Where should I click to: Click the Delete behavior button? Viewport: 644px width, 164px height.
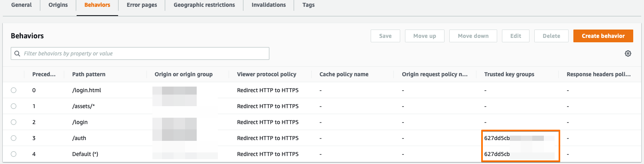tap(551, 36)
